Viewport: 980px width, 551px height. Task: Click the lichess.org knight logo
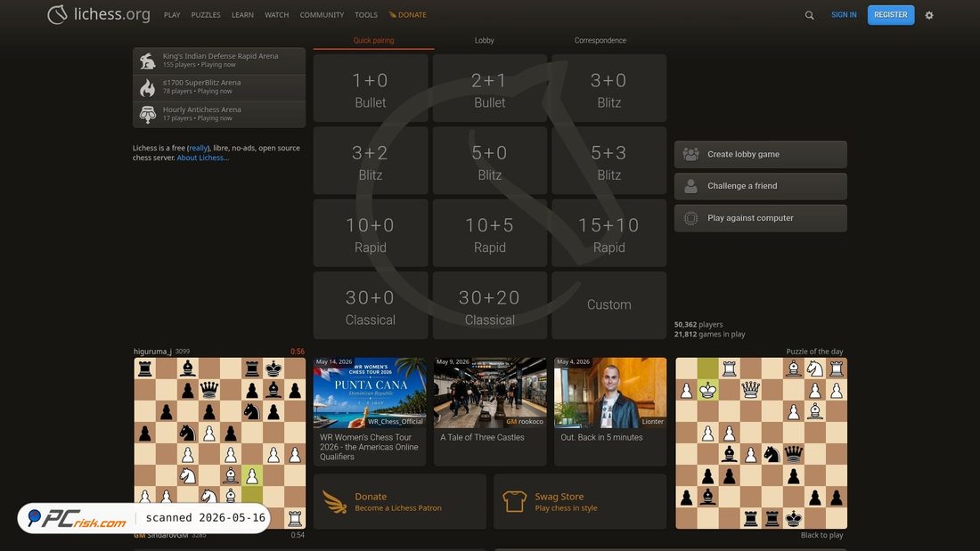pos(57,14)
